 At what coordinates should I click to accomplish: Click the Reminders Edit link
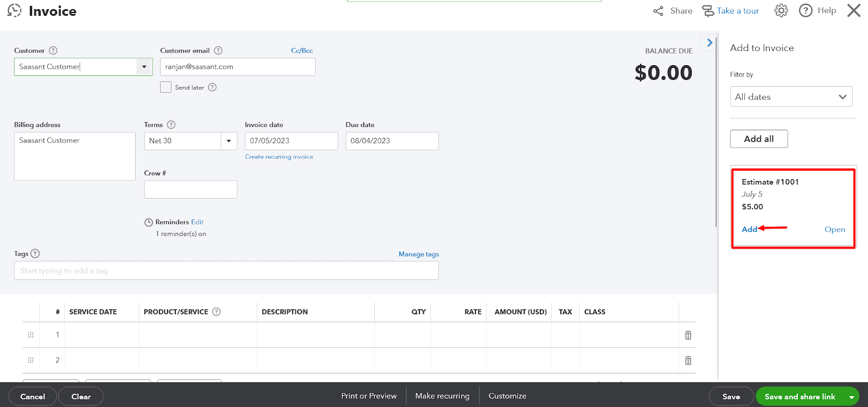pyautogui.click(x=197, y=222)
